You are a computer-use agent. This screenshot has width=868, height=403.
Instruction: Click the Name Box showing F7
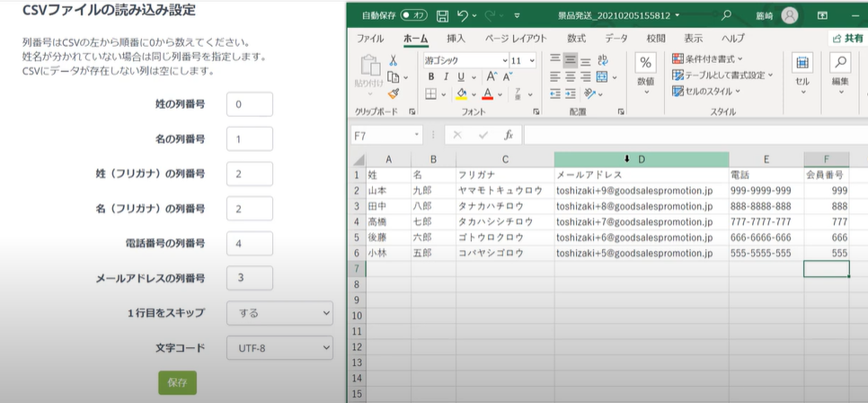coord(385,135)
